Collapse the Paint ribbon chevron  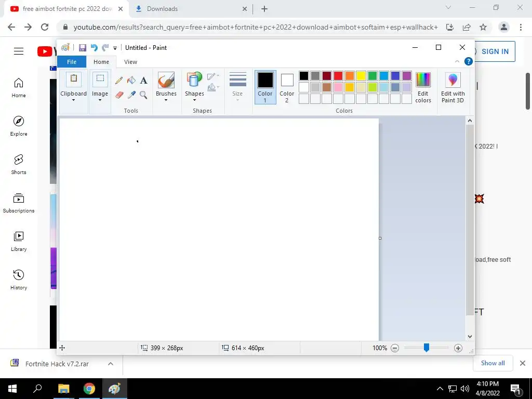click(457, 61)
